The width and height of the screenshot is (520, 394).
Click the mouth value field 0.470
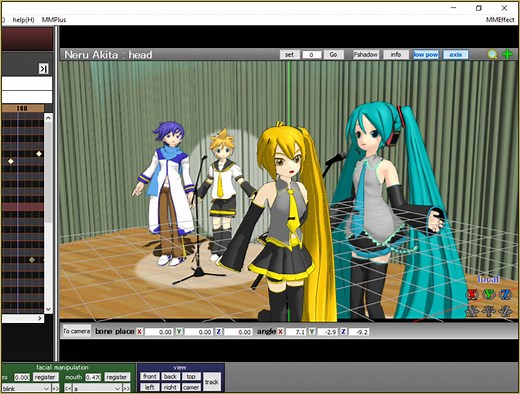[x=93, y=377]
